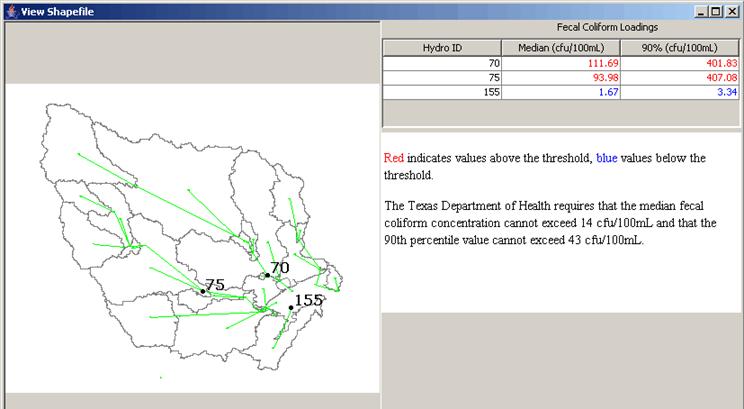Screen dimensions: 744x409
Task: Click the map point labeled 75
Action: coord(202,292)
